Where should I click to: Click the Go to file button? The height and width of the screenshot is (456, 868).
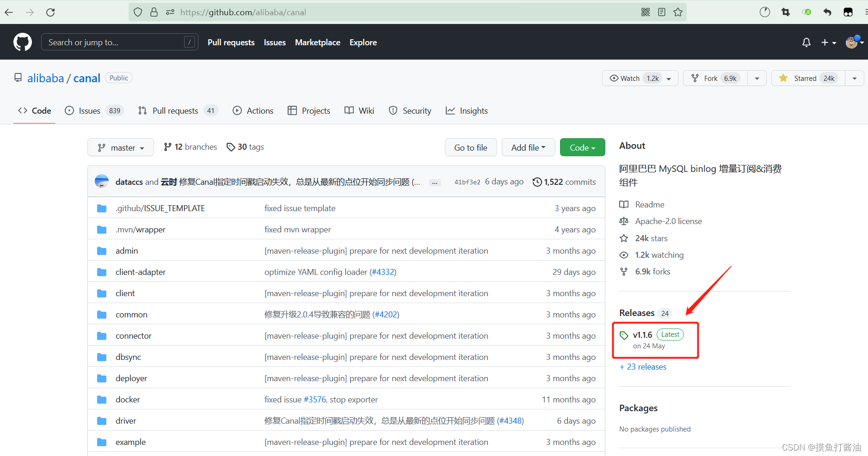[x=471, y=147]
